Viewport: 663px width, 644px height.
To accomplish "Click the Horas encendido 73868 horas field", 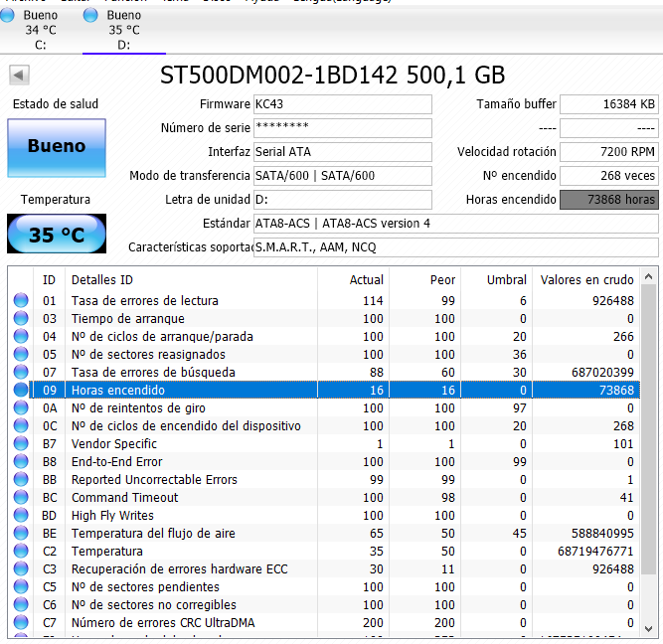I will [x=608, y=200].
